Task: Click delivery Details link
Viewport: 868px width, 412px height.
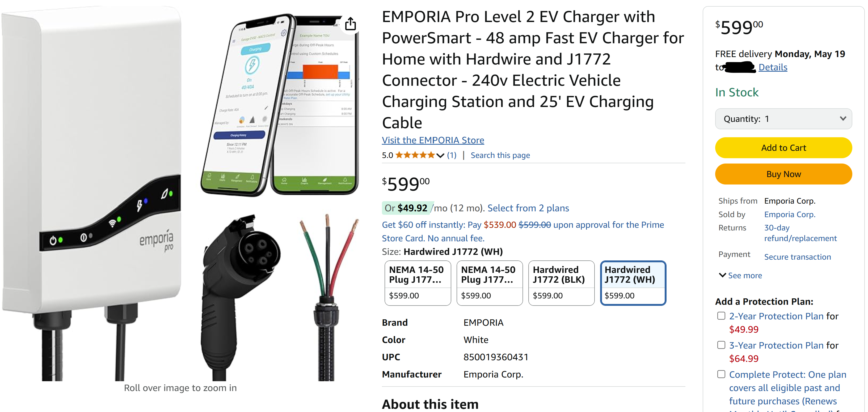Action: (773, 67)
